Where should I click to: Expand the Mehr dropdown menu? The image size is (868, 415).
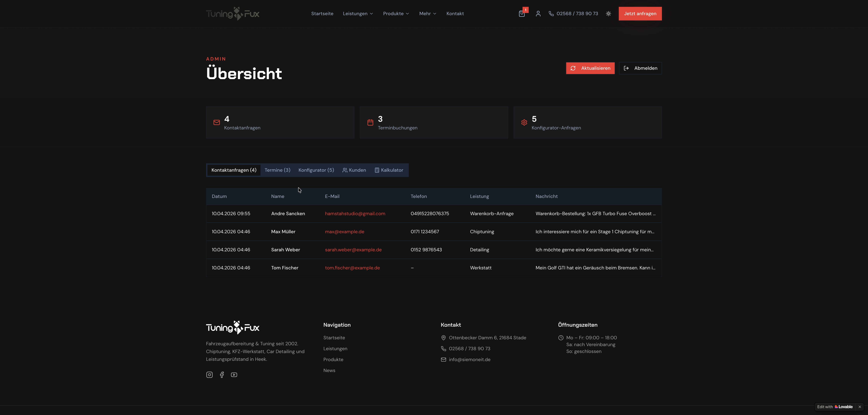(428, 14)
